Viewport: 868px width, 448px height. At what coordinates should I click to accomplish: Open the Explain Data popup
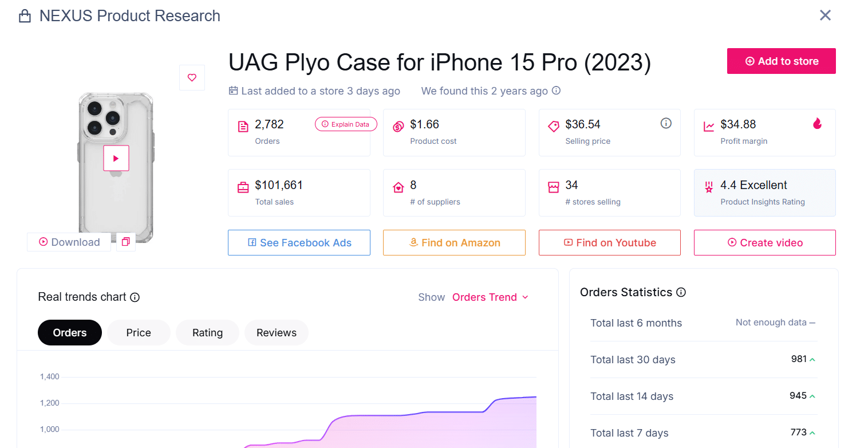click(x=346, y=124)
